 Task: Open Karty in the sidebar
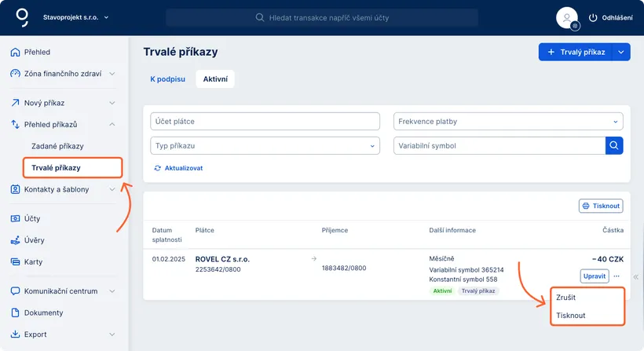tap(33, 261)
